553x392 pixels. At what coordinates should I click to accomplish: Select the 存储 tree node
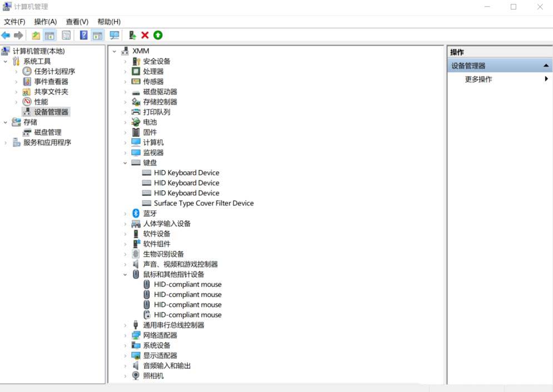[x=30, y=122]
